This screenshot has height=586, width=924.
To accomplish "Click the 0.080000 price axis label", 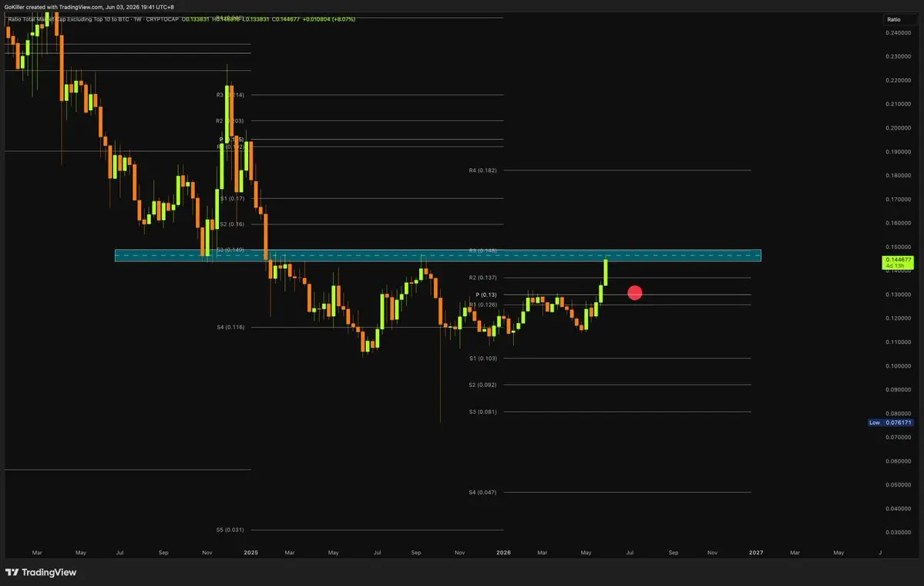I will [x=898, y=414].
